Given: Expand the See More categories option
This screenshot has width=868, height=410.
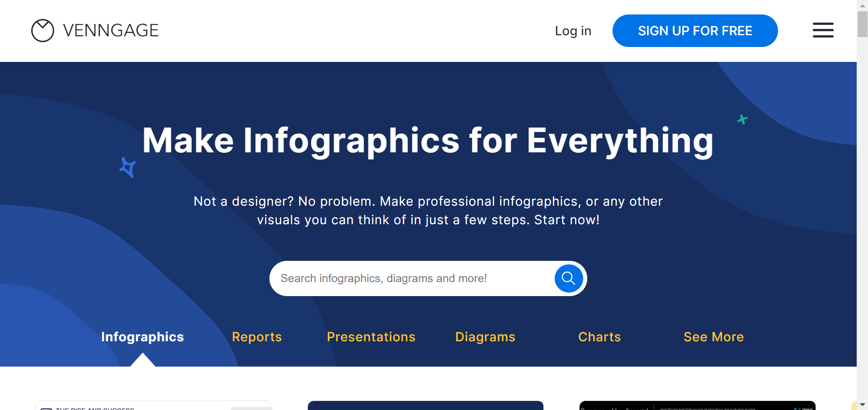Looking at the screenshot, I should coord(713,337).
